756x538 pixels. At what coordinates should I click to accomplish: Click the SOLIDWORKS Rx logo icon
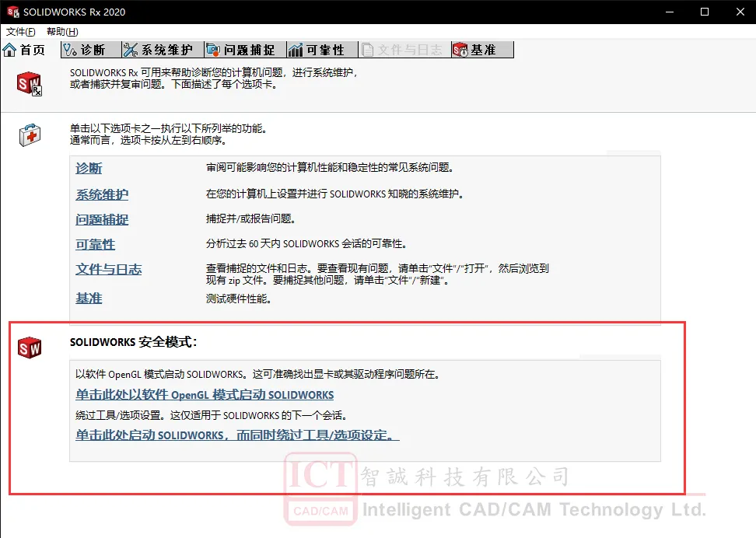30,84
